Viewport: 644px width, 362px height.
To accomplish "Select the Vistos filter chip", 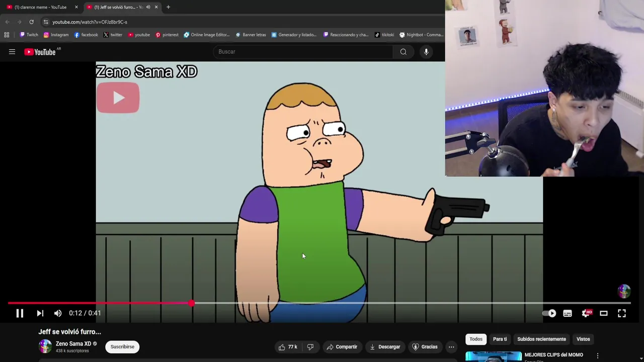I will coord(583,339).
